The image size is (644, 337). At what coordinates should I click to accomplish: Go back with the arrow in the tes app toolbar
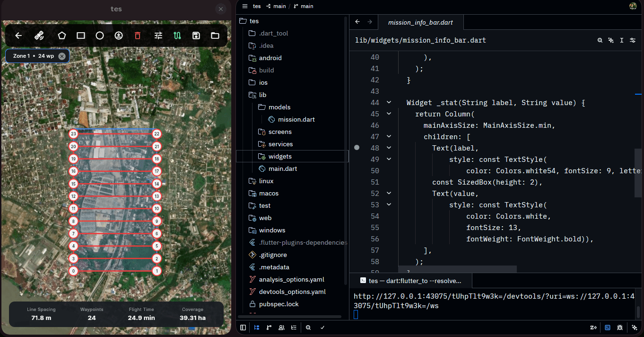pyautogui.click(x=19, y=35)
